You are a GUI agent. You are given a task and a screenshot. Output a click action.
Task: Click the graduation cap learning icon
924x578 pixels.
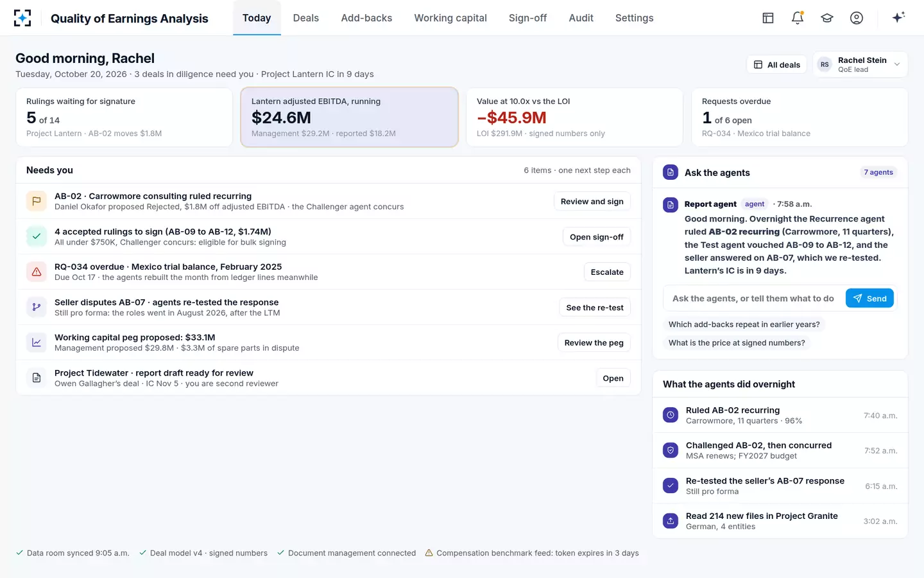click(x=827, y=18)
